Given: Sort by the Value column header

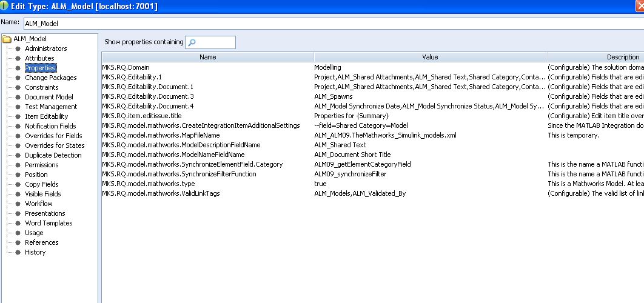Looking at the screenshot, I should point(431,57).
